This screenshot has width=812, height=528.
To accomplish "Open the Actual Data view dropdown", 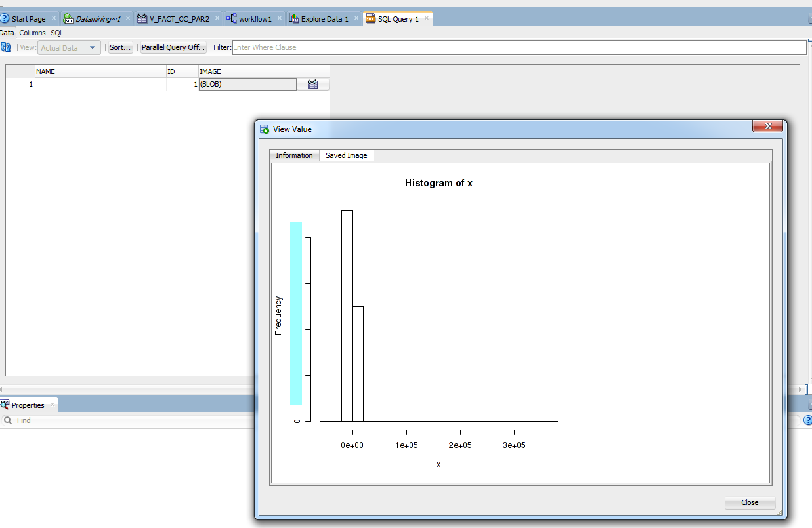I will (x=69, y=47).
